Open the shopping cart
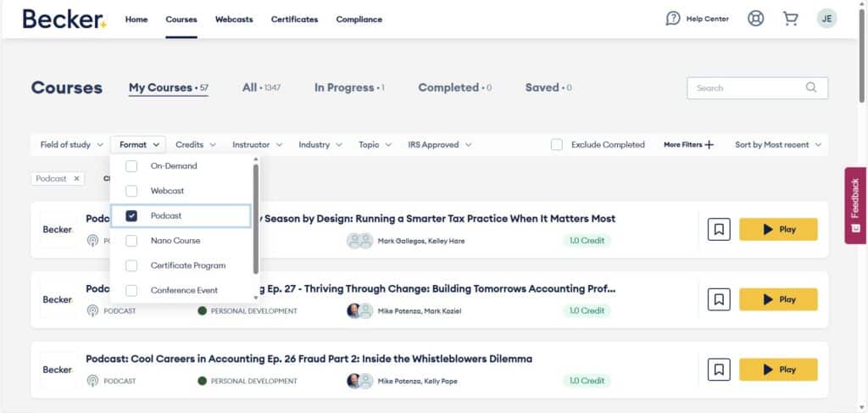 [791, 19]
